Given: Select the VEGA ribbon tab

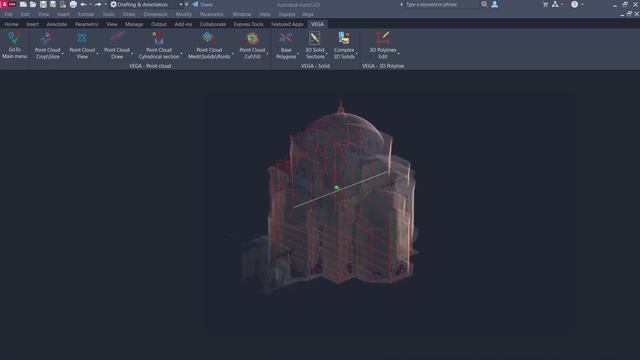Looking at the screenshot, I should pyautogui.click(x=317, y=24).
